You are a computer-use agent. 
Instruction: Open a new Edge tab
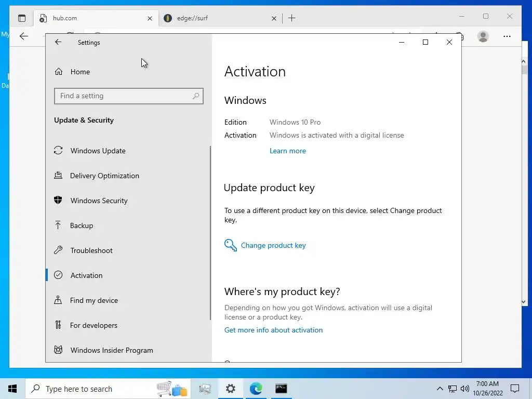point(292,18)
